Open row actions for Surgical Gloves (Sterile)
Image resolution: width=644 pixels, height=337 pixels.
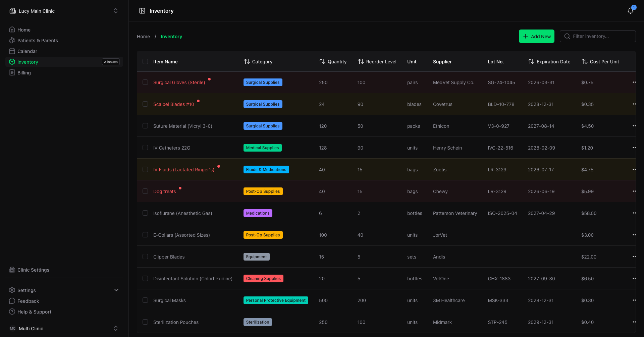(x=634, y=82)
